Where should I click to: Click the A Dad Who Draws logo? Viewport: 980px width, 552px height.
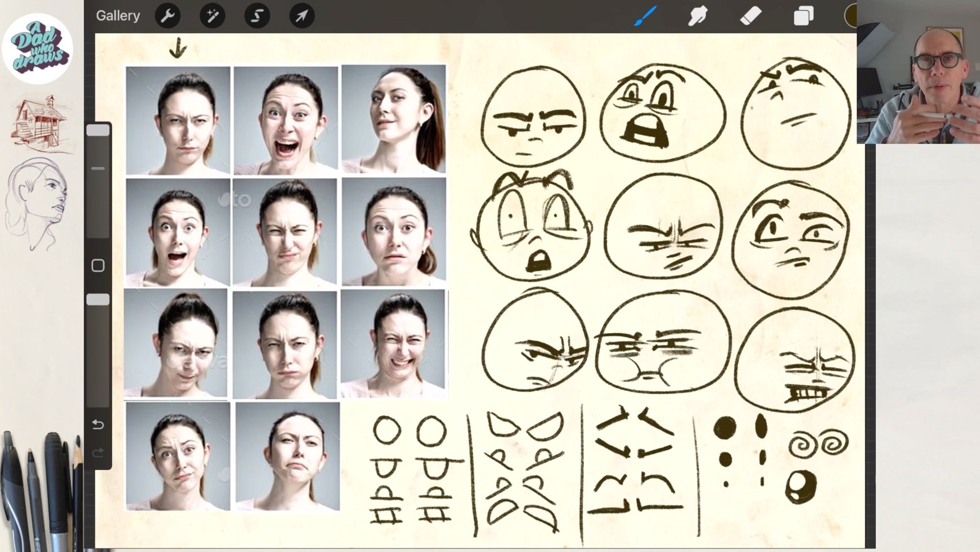(38, 49)
